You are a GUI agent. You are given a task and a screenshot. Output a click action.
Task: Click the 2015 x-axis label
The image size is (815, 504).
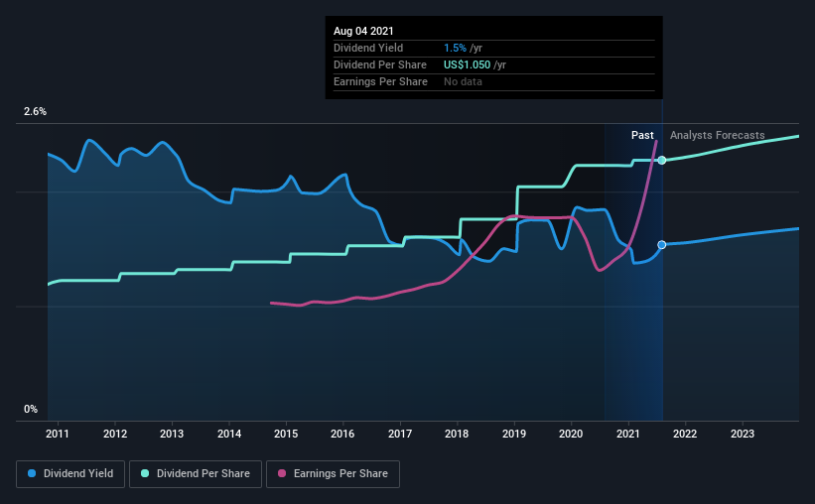pyautogui.click(x=286, y=434)
